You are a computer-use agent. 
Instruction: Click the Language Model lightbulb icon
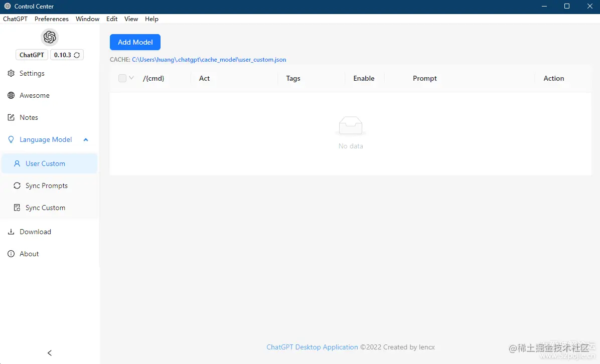click(x=11, y=139)
